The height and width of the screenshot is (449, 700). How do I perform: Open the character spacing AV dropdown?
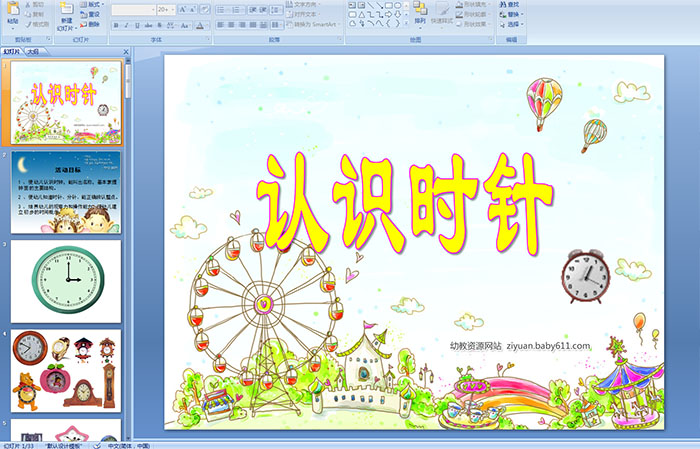point(171,25)
